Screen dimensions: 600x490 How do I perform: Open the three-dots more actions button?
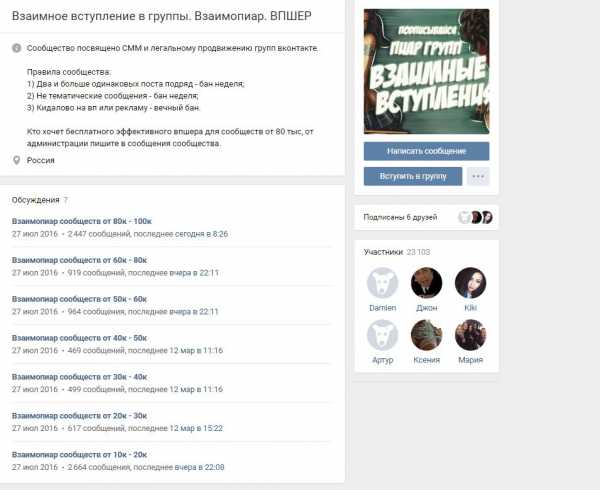pyautogui.click(x=478, y=176)
